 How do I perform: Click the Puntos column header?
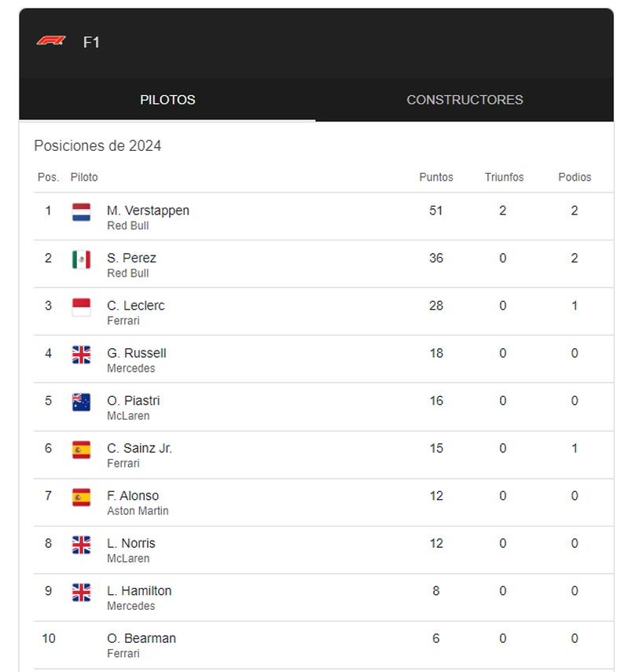coord(435,177)
